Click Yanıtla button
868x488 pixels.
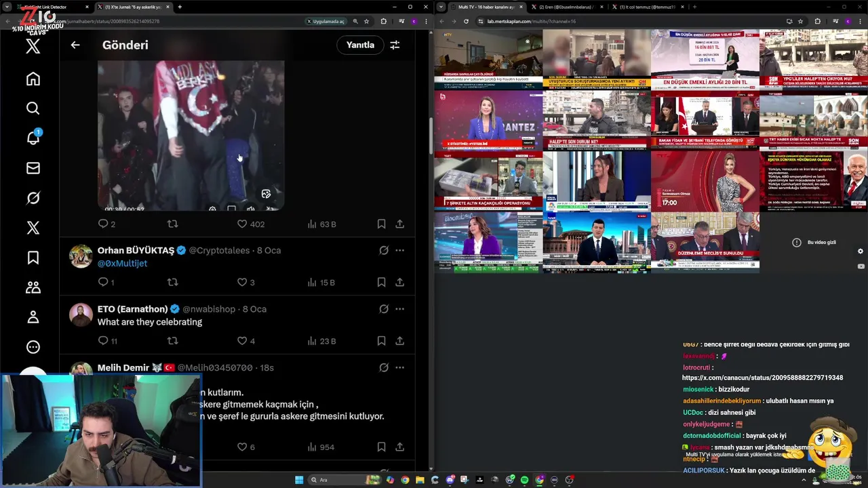point(360,45)
